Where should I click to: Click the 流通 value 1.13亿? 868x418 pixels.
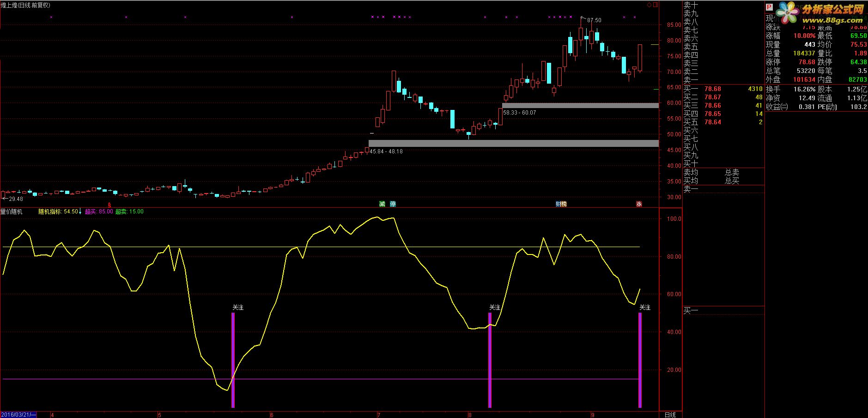[x=857, y=98]
